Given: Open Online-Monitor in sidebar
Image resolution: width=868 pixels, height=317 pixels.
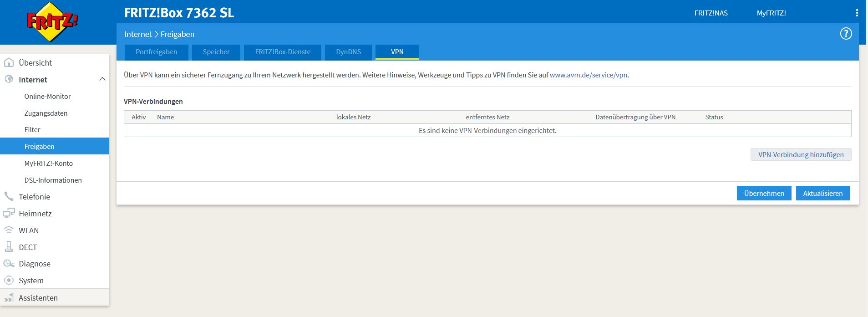Looking at the screenshot, I should [47, 96].
